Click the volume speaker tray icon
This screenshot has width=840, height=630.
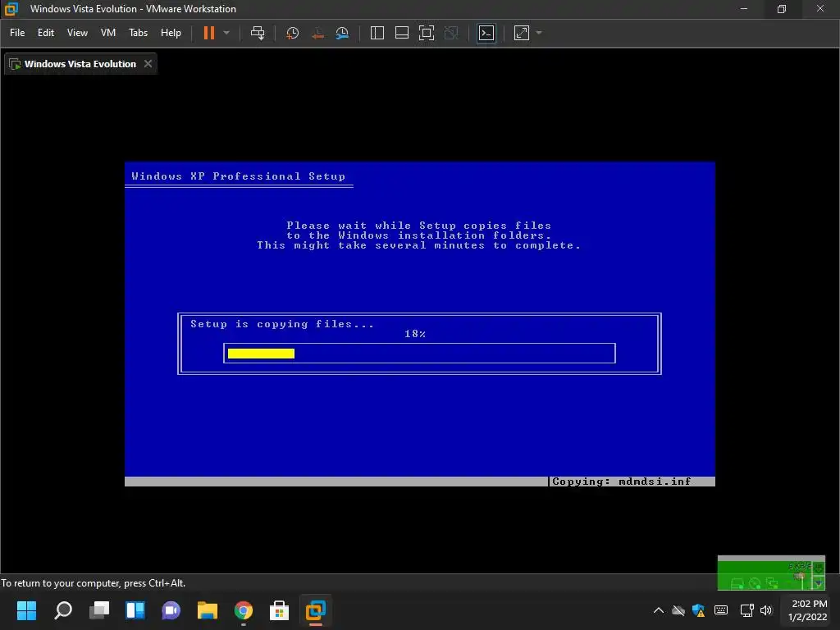point(766,610)
